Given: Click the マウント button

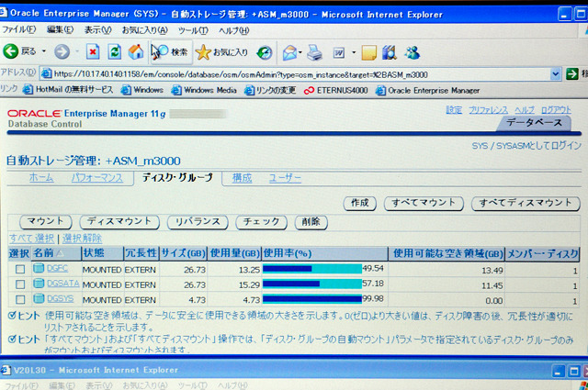Looking at the screenshot, I should pyautogui.click(x=45, y=221).
